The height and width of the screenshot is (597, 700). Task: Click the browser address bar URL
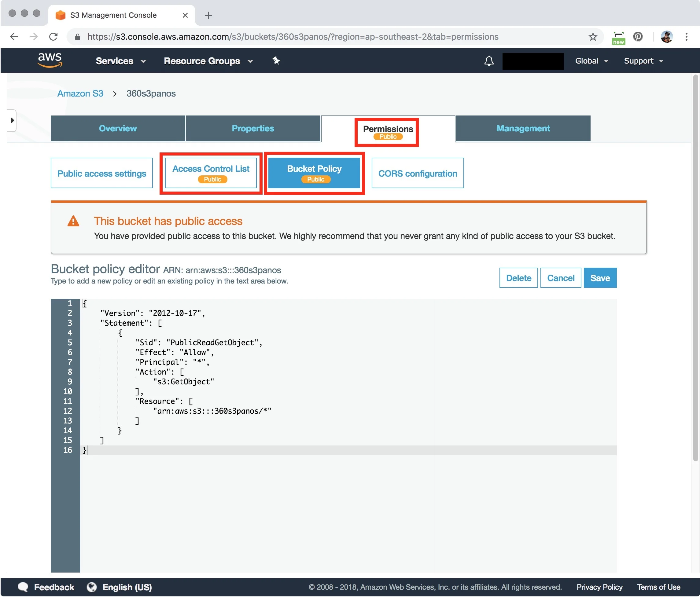293,37
